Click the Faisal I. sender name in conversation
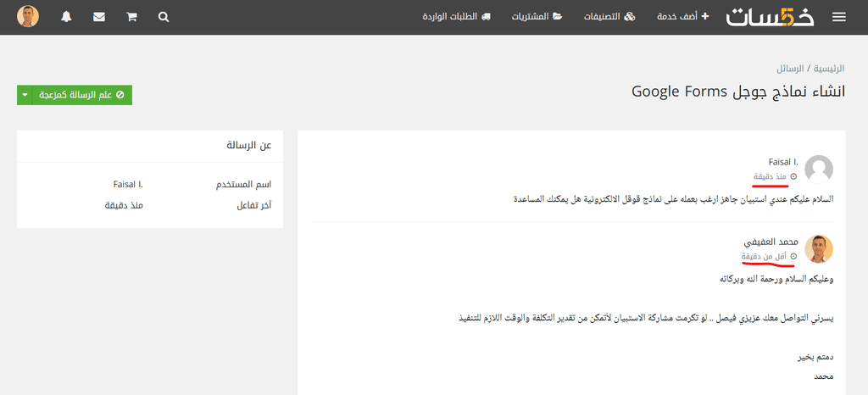Viewport: 868px width, 395px height. click(783, 162)
